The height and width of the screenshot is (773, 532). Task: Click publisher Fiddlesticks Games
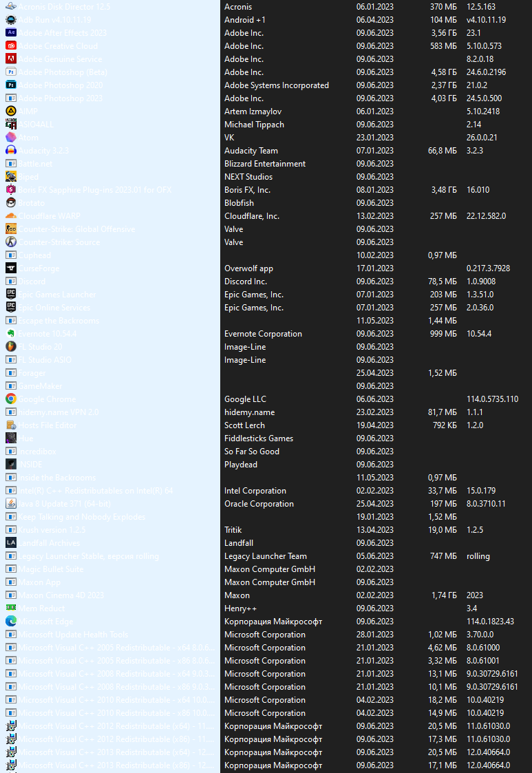tap(259, 438)
